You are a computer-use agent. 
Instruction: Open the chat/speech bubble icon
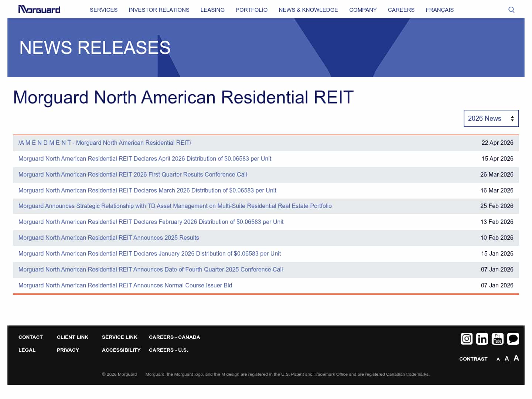tap(513, 339)
